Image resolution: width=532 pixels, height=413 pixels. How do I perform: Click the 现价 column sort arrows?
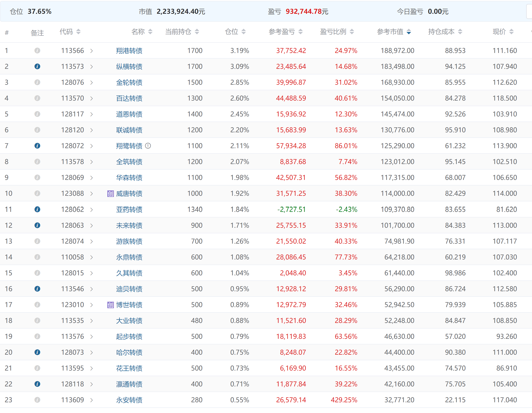point(511,32)
